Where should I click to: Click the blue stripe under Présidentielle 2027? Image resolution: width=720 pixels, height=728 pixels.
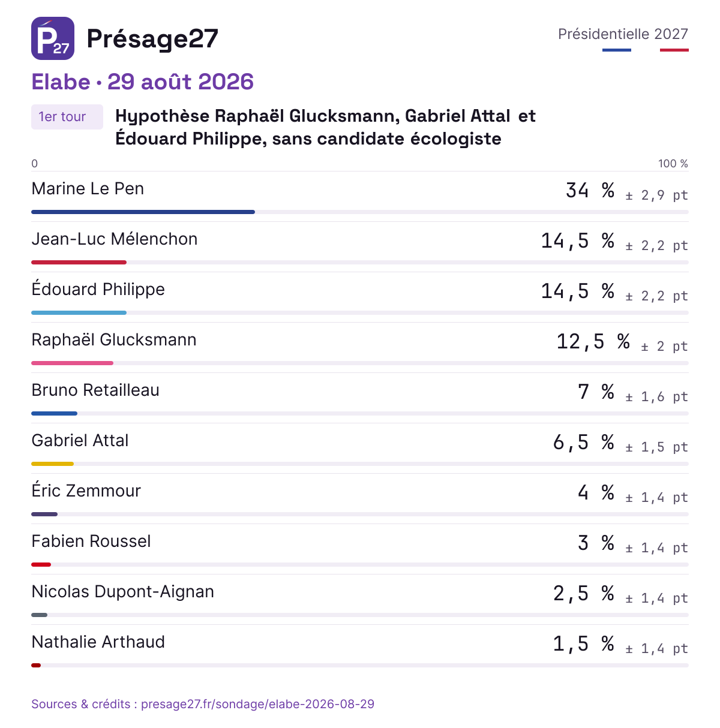617,50
